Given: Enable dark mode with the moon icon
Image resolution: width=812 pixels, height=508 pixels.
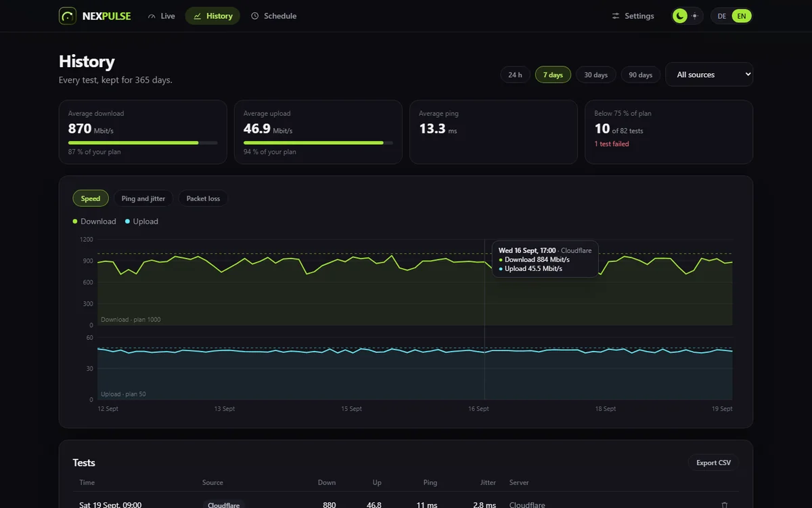Looking at the screenshot, I should pyautogui.click(x=679, y=16).
